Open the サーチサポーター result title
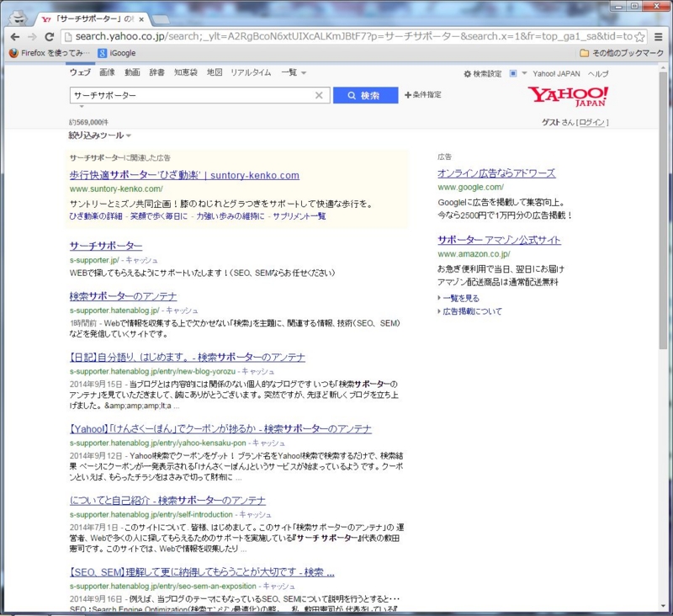Viewport: 673px width, 616px height. [106, 246]
